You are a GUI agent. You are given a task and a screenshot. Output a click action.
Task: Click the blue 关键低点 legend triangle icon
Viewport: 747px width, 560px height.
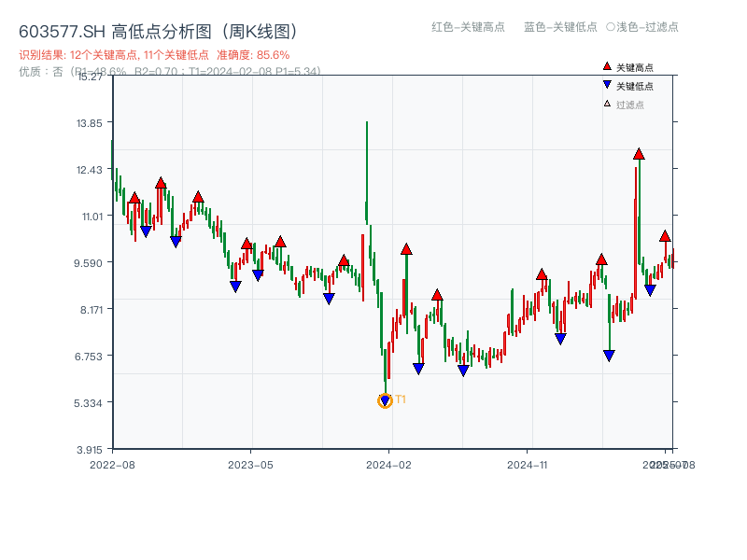pos(607,86)
